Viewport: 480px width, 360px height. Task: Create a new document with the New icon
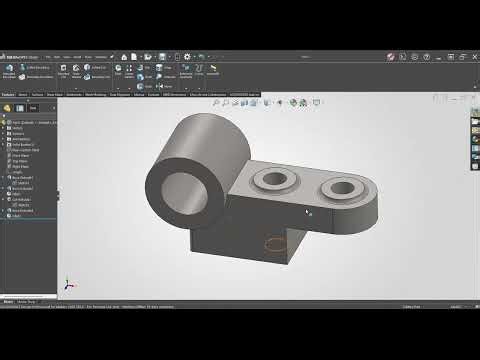[134, 57]
